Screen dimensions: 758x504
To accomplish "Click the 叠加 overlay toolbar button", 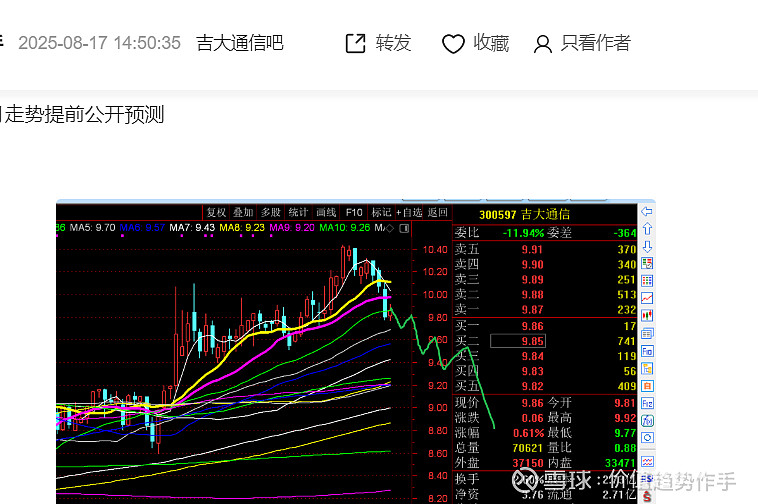I will coord(243,213).
